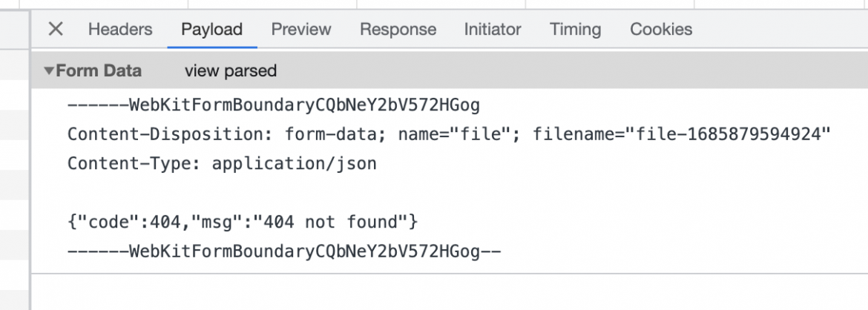Go to the Response tab

pos(398,29)
